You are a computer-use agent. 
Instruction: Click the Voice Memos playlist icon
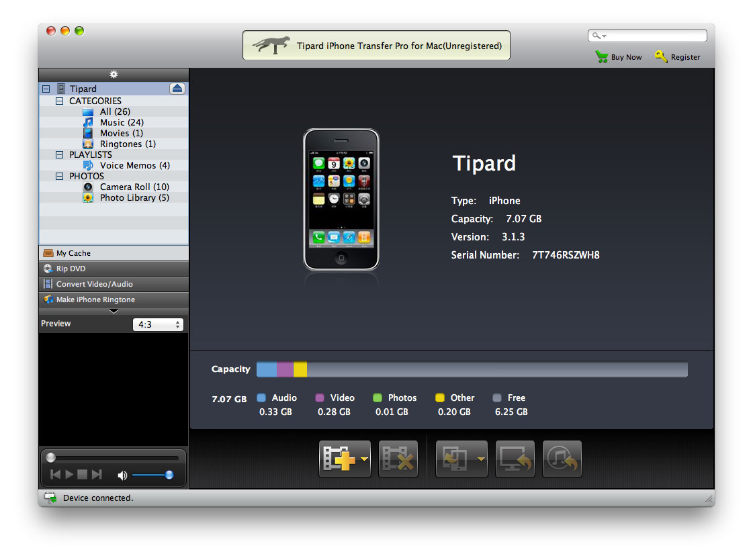click(88, 166)
